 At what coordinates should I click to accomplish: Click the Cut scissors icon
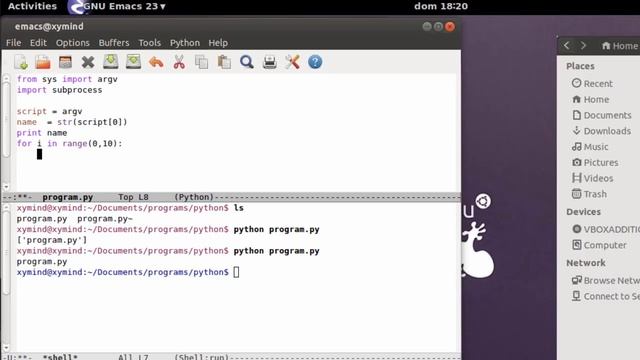tap(179, 62)
